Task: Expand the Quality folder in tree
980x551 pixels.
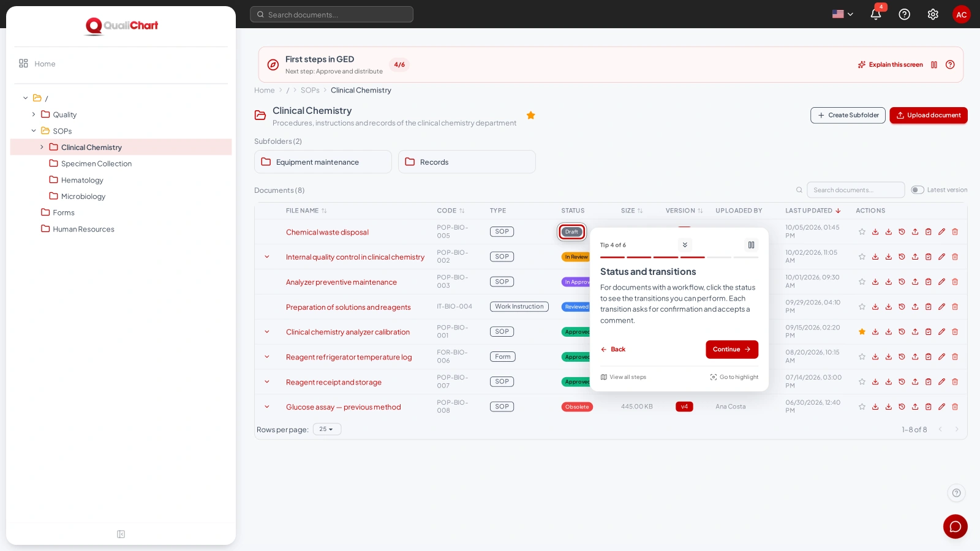Action: [x=34, y=114]
